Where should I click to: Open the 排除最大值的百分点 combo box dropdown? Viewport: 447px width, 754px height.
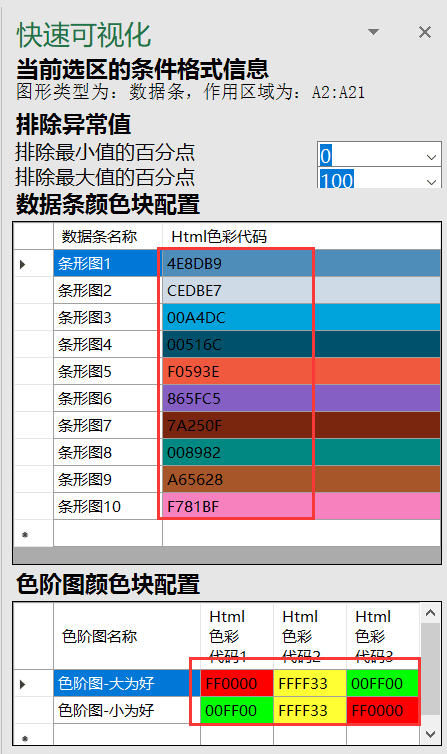click(431, 181)
